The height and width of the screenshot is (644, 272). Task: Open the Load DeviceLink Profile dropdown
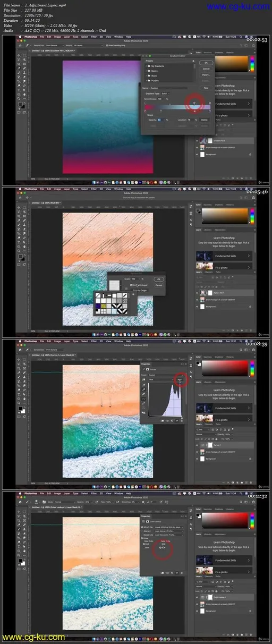(x=169, y=535)
